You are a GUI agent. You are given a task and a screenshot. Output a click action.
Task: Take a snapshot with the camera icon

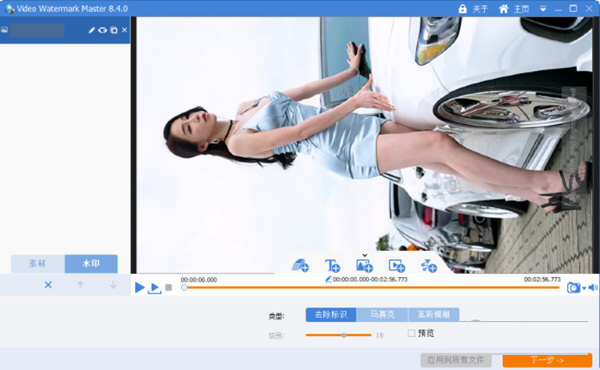tap(573, 287)
